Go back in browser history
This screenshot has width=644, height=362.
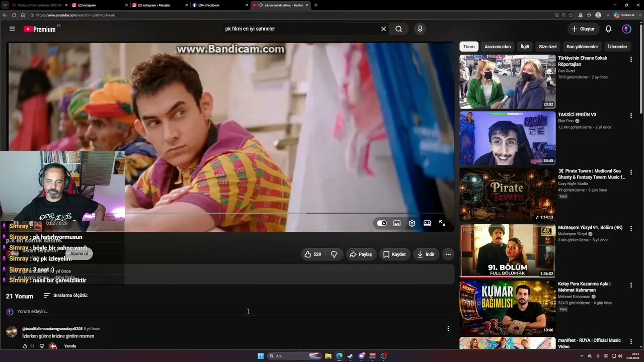click(x=5, y=15)
